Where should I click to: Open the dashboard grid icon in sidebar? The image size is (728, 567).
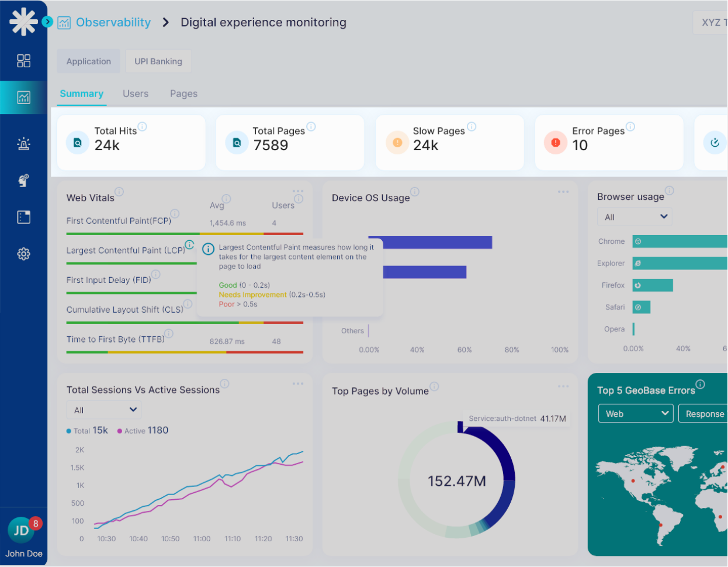point(23,61)
